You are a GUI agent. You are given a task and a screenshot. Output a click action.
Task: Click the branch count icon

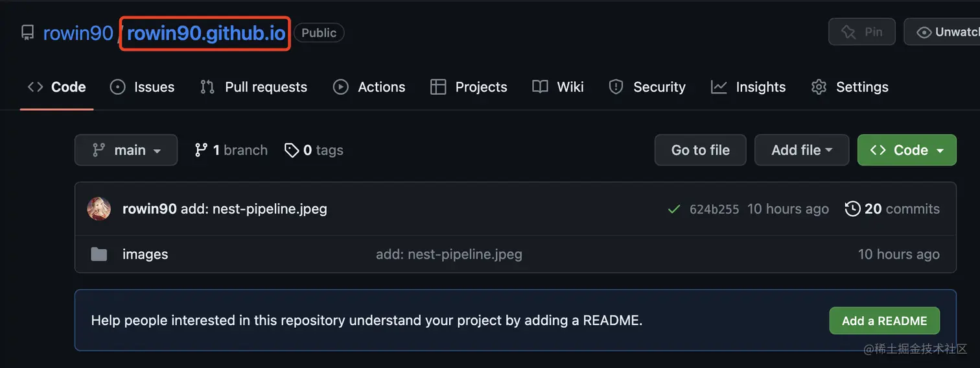[201, 151]
